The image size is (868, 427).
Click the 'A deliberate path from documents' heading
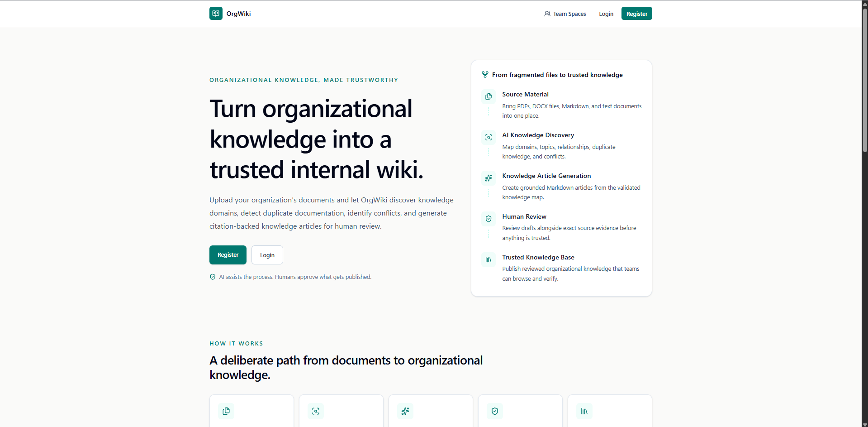click(346, 368)
